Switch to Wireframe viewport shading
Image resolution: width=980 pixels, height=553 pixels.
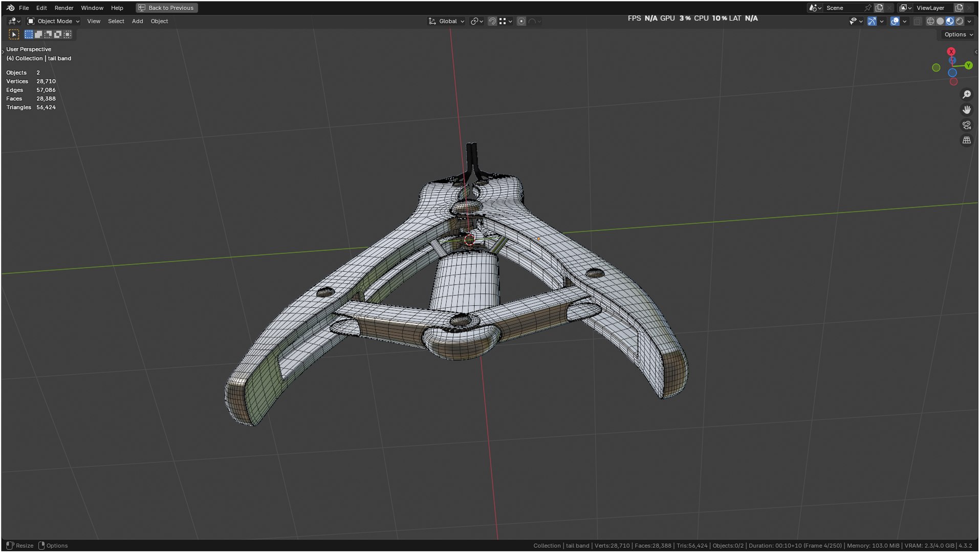(930, 21)
